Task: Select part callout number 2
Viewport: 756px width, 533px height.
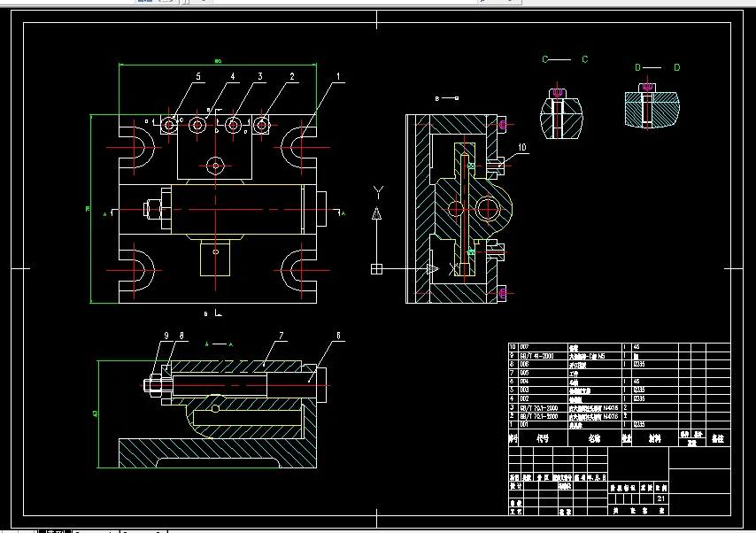Action: [x=292, y=77]
